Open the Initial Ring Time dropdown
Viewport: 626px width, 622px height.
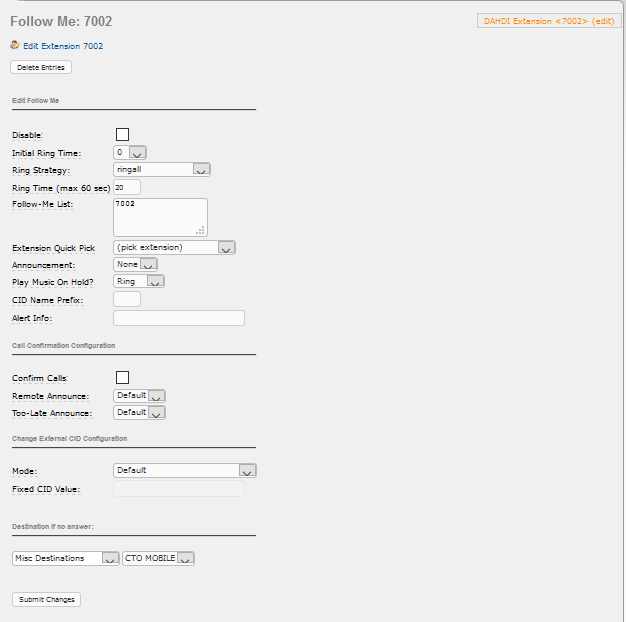coord(130,153)
